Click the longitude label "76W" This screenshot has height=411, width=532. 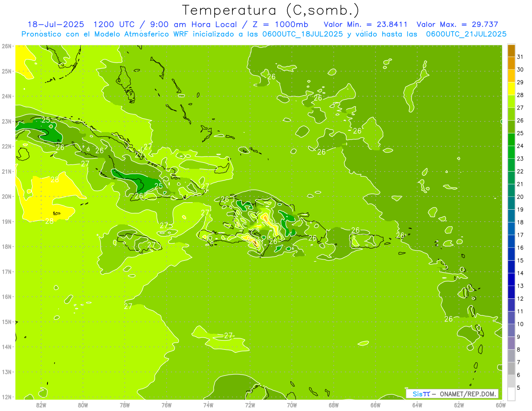point(166,405)
